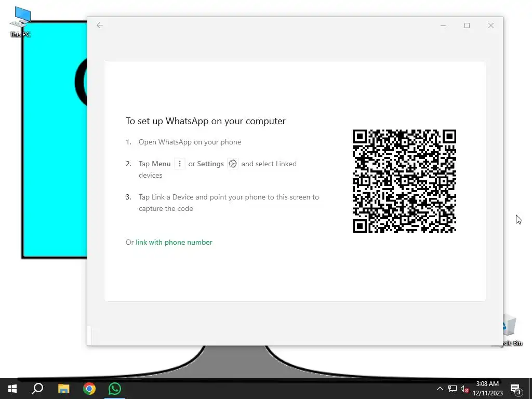Show hidden system tray icons

tap(440, 389)
